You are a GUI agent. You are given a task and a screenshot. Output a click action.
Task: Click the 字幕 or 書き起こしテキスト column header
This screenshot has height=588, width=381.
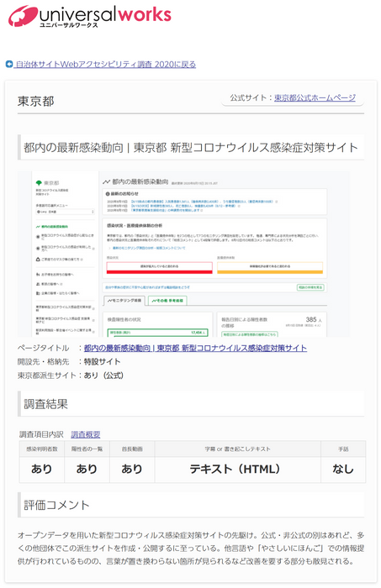tap(238, 449)
